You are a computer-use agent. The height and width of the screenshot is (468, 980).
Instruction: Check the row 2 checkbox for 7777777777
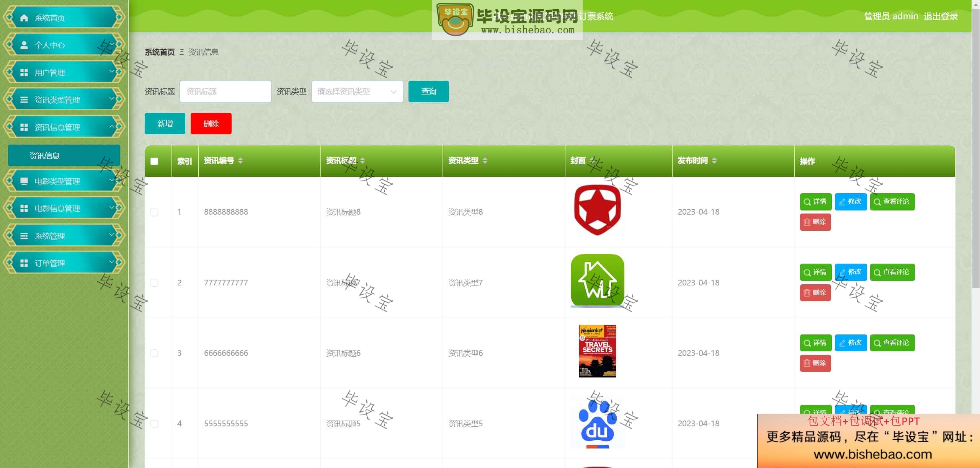coord(154,283)
